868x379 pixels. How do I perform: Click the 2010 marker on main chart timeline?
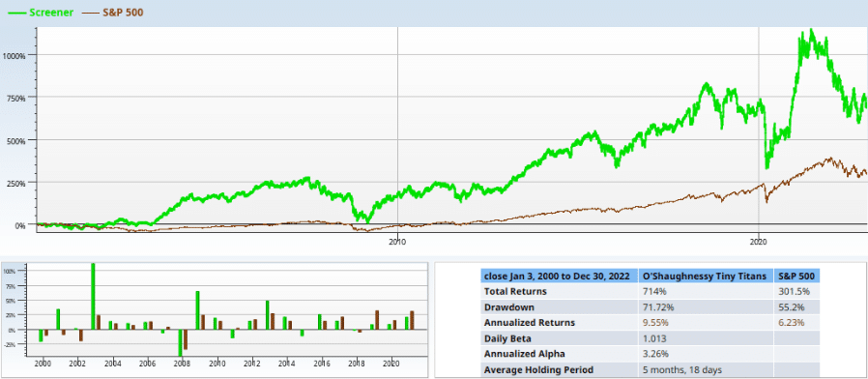point(397,242)
